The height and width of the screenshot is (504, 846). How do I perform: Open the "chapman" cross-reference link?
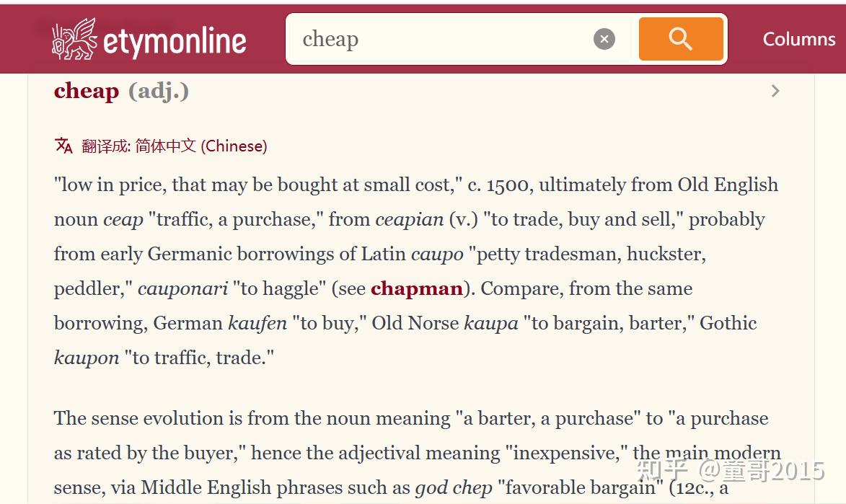click(x=417, y=288)
